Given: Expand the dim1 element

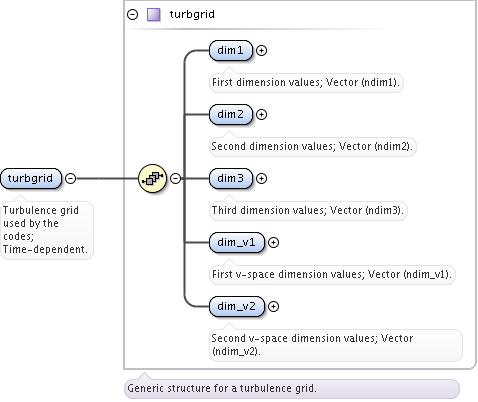Looking at the screenshot, I should tap(261, 50).
